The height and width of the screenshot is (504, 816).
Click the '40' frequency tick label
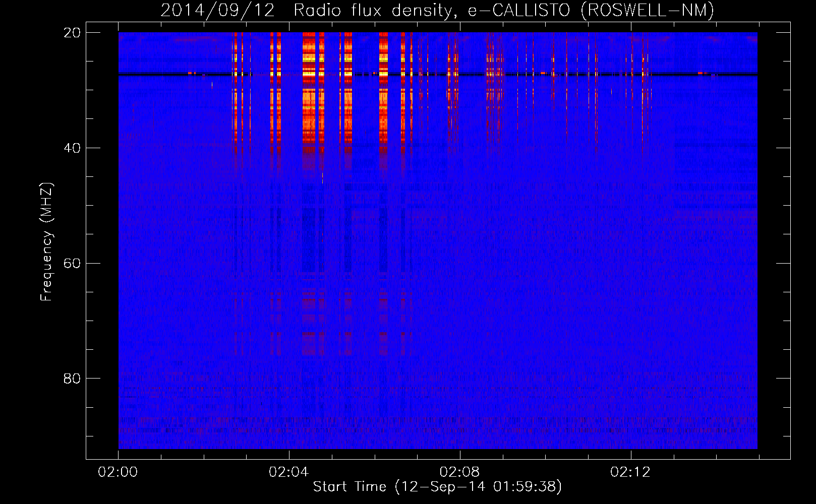[x=72, y=148]
